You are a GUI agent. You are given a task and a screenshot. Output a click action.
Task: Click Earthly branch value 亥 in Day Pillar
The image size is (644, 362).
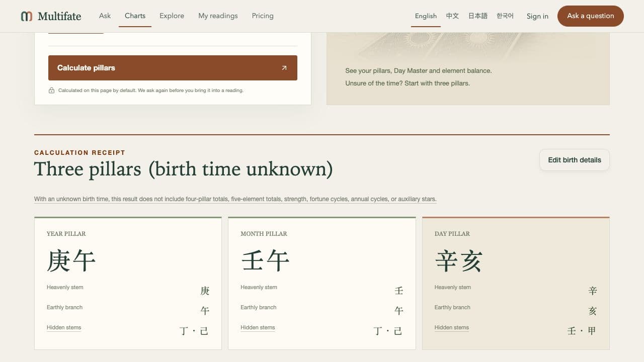[x=593, y=311]
